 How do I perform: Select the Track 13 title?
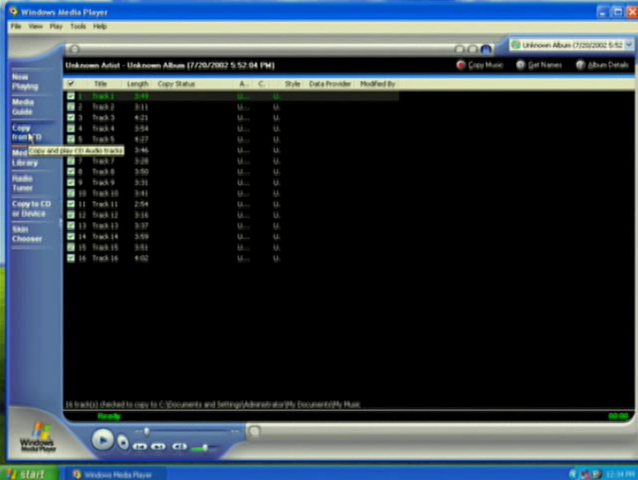click(x=105, y=226)
